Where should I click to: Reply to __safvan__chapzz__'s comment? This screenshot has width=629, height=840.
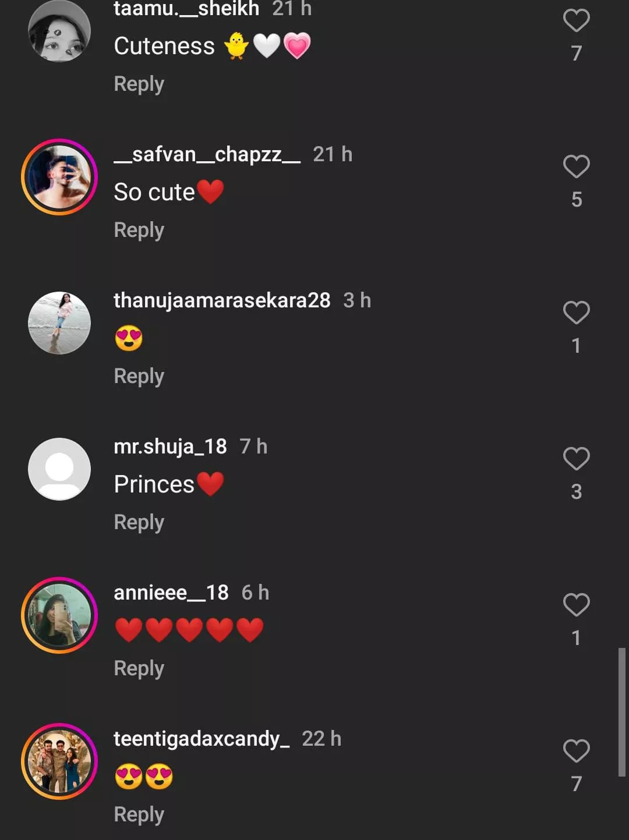click(139, 230)
